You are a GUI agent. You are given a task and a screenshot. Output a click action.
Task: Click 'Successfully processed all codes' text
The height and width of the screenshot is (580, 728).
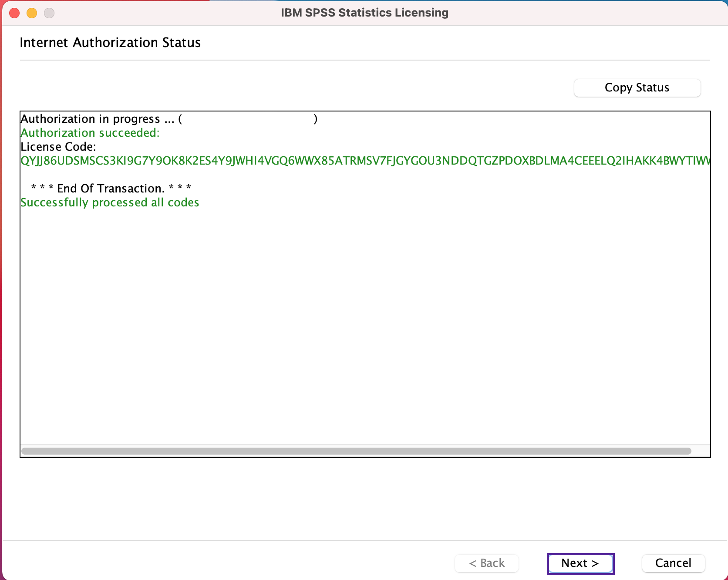point(110,202)
